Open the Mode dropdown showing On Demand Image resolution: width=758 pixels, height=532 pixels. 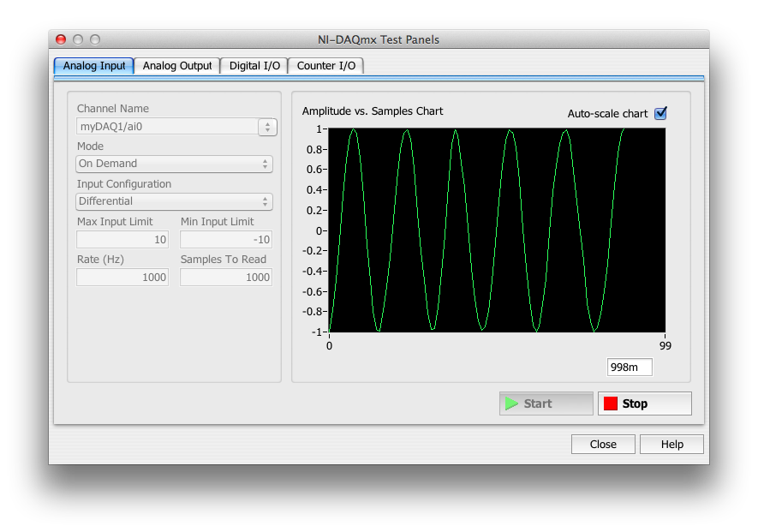(175, 164)
